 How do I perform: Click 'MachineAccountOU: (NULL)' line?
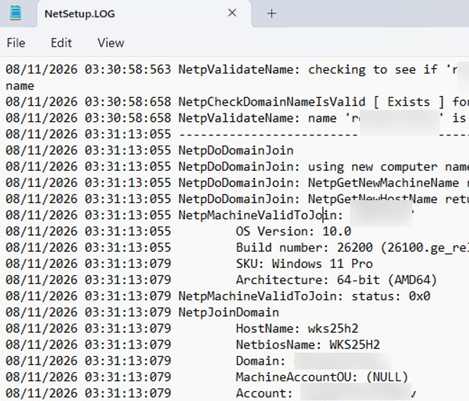point(322,377)
